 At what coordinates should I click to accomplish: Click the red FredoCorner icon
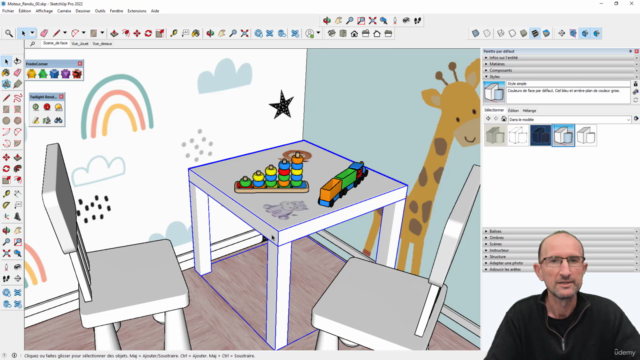point(77,74)
